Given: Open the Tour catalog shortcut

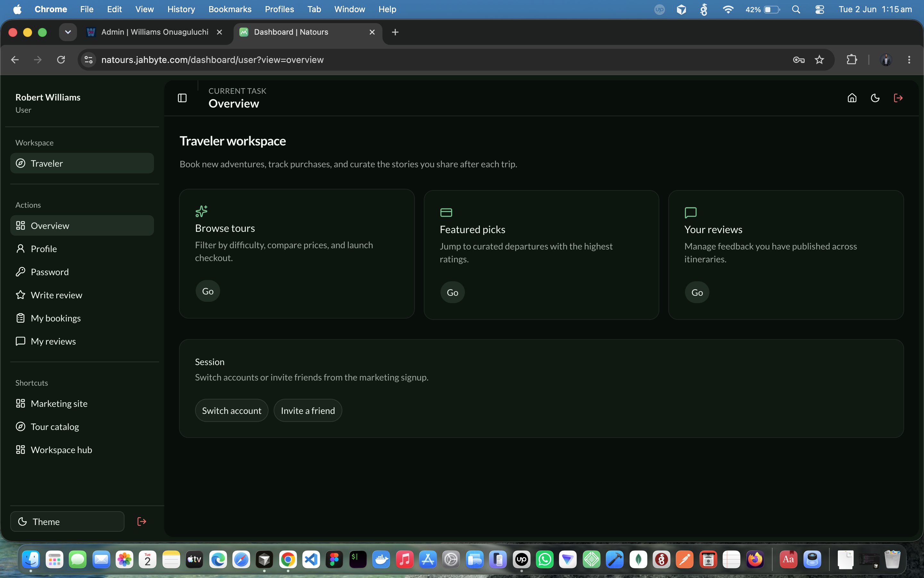Looking at the screenshot, I should coord(82,427).
